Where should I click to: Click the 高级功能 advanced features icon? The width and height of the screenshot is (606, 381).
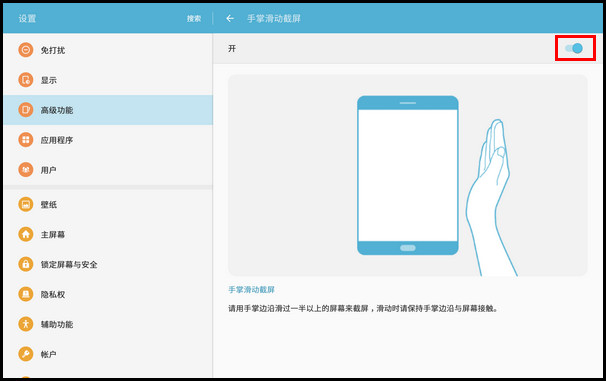[26, 110]
